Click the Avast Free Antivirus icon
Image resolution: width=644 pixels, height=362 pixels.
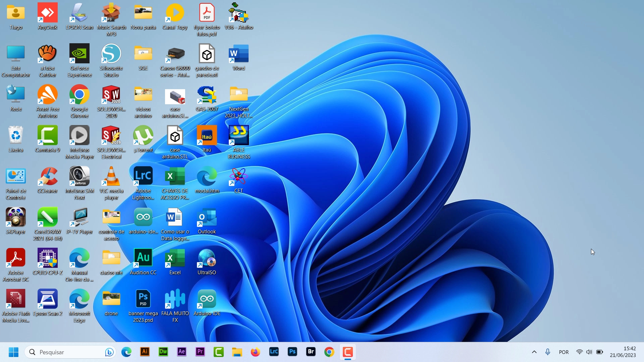[x=47, y=102]
